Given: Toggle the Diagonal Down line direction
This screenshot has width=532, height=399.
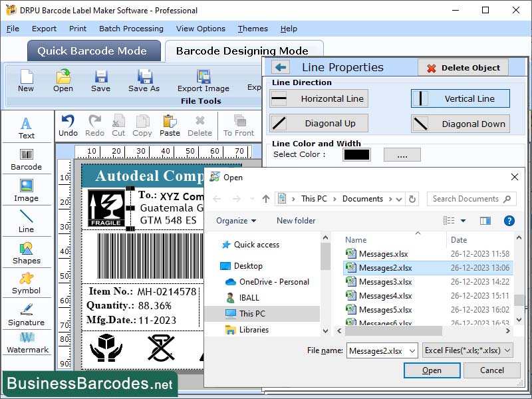Looking at the screenshot, I should (460, 124).
